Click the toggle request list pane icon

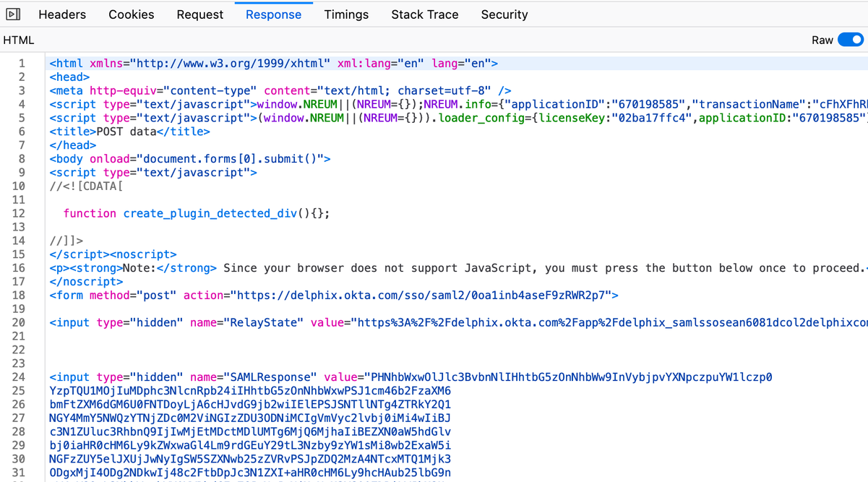(13, 14)
